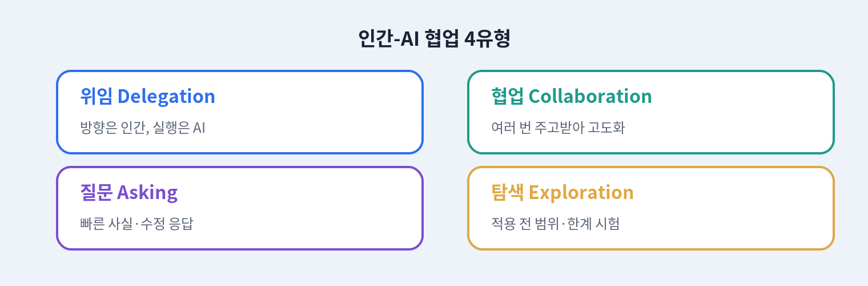Click the purple Korean word '질문'
Viewport: 868px width, 286px height.
[96, 192]
